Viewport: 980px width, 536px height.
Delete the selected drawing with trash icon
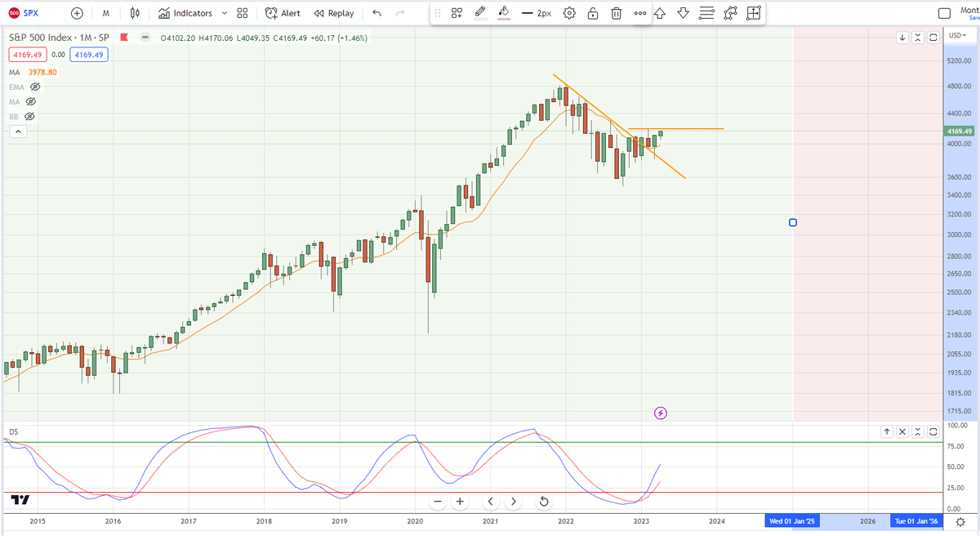point(617,13)
